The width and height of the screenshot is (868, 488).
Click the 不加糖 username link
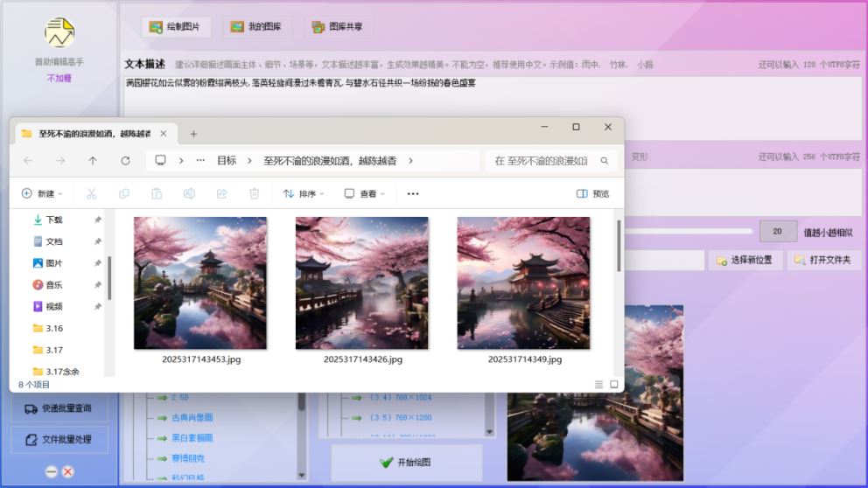[59, 79]
